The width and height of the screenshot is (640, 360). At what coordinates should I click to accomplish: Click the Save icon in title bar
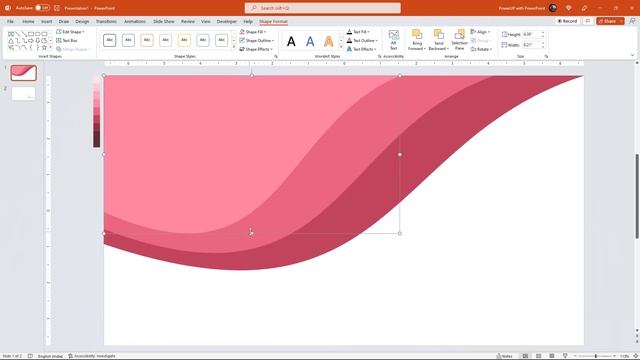click(x=57, y=8)
